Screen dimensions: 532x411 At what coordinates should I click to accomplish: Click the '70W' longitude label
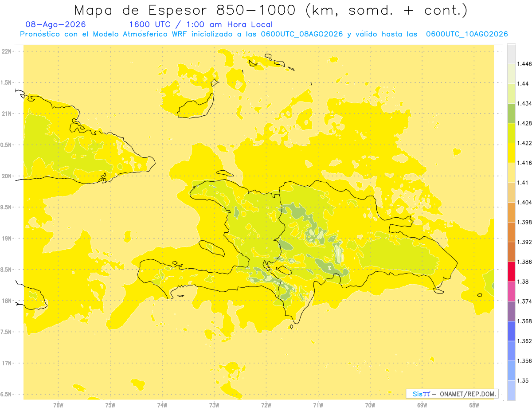tap(370, 405)
